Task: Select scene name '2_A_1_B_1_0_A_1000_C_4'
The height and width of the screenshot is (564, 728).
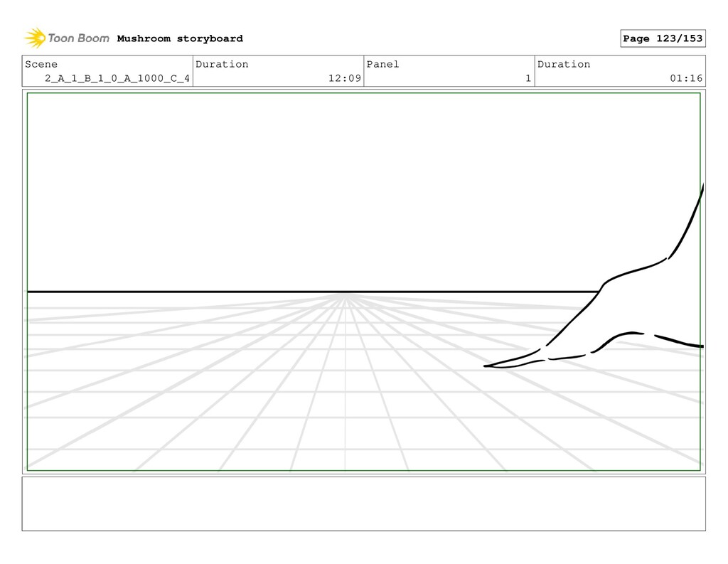Action: pos(117,78)
